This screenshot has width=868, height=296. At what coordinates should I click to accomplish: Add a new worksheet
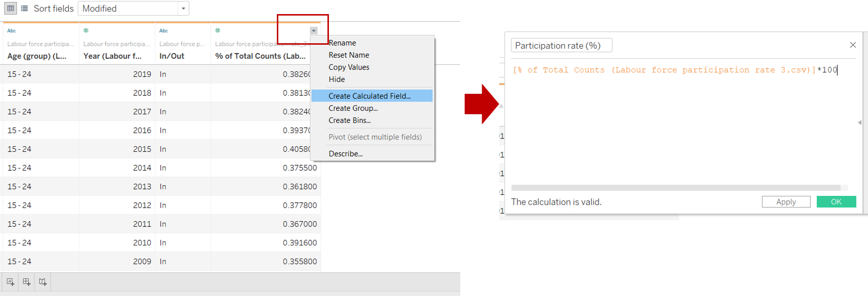pyautogui.click(x=10, y=282)
